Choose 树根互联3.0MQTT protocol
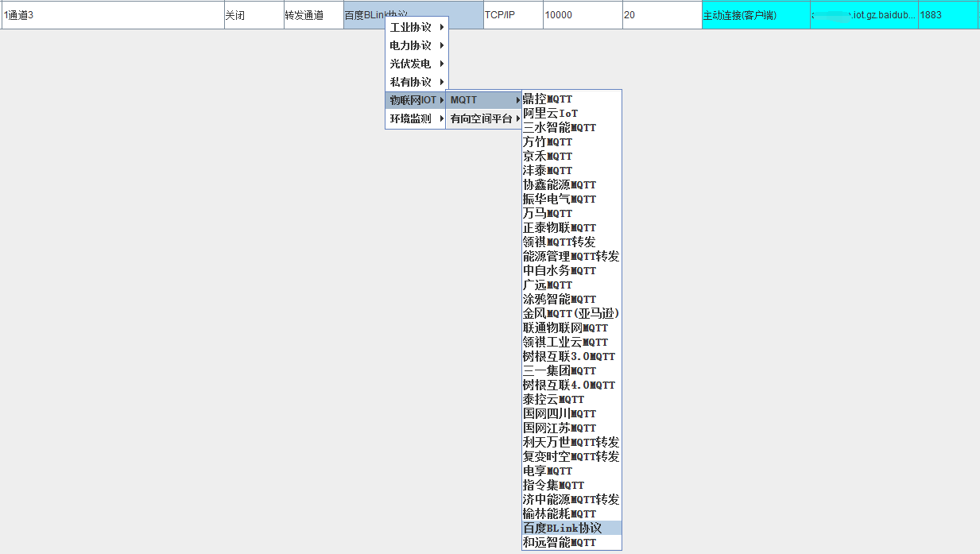980x554 pixels. click(x=571, y=356)
